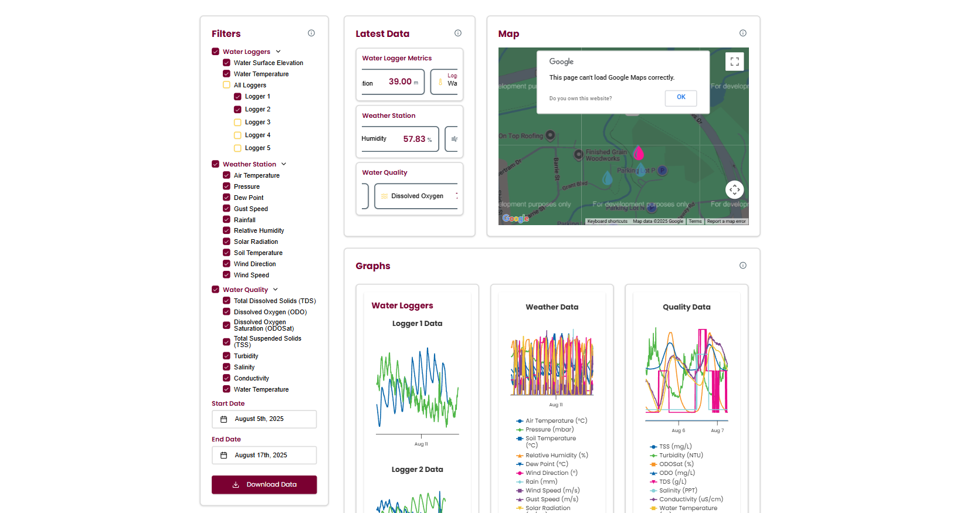Click the On Top Roofing map pin
Screen dimensions: 980x513
tap(550, 135)
